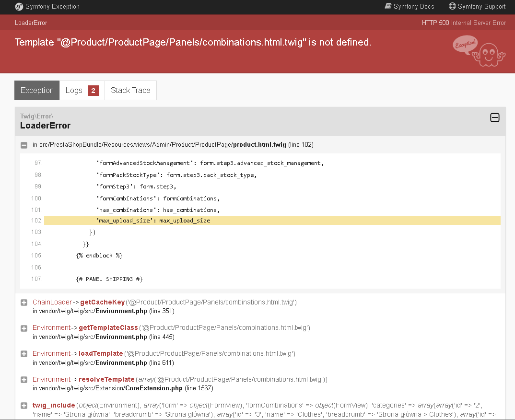
Task: Click the ChainLoader class name
Action: click(52, 302)
